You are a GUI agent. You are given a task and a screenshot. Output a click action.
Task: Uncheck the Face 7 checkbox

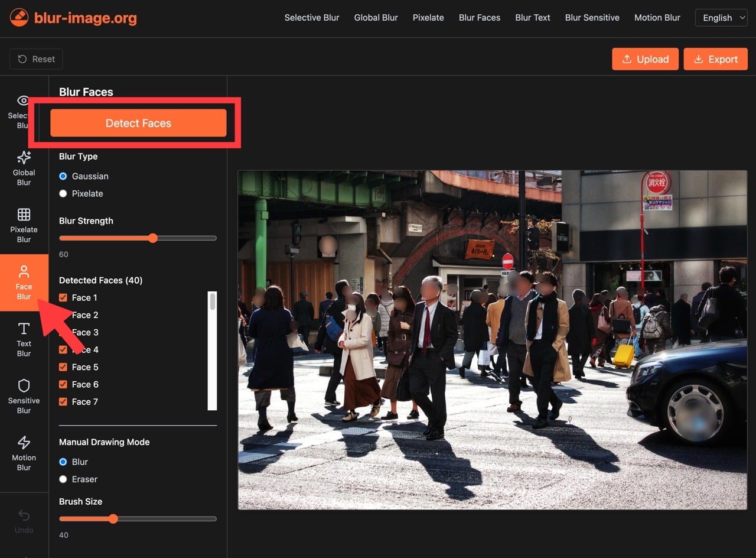pos(63,402)
